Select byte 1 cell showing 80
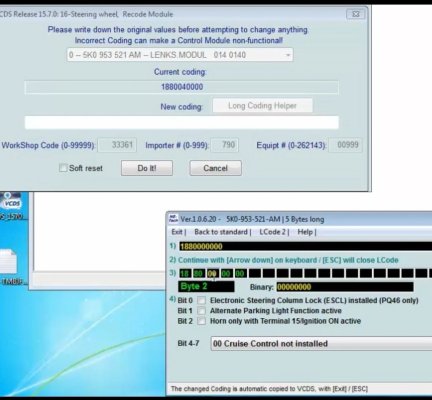Screen dimensions: 432x400 click(x=198, y=274)
